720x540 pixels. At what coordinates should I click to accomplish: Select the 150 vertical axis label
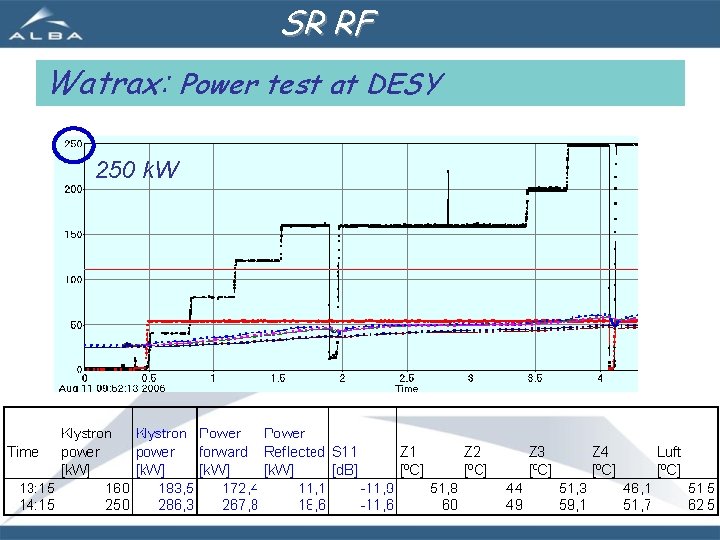point(73,235)
